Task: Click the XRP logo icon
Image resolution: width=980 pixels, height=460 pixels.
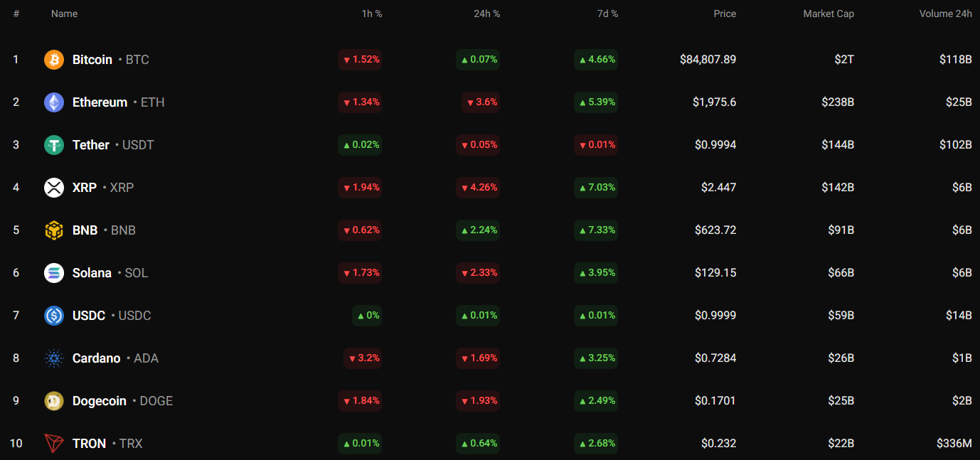Action: click(54, 188)
